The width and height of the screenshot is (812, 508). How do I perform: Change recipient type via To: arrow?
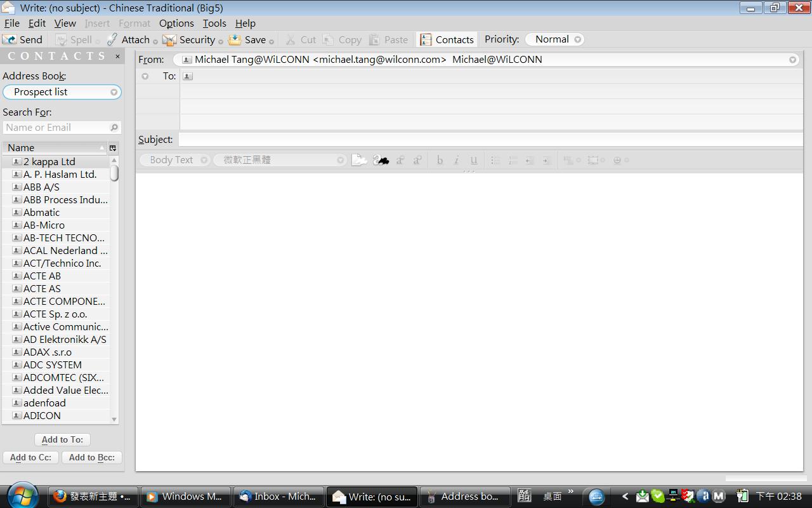coord(145,76)
